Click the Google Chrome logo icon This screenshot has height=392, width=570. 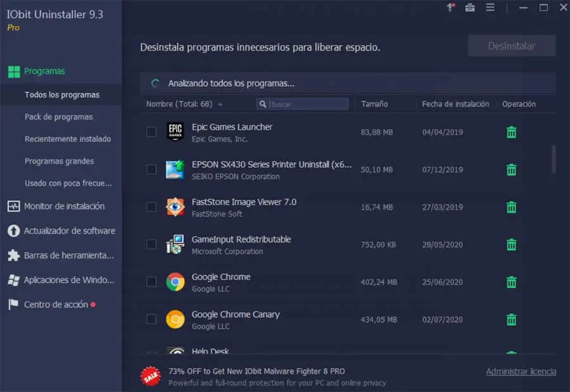(175, 282)
